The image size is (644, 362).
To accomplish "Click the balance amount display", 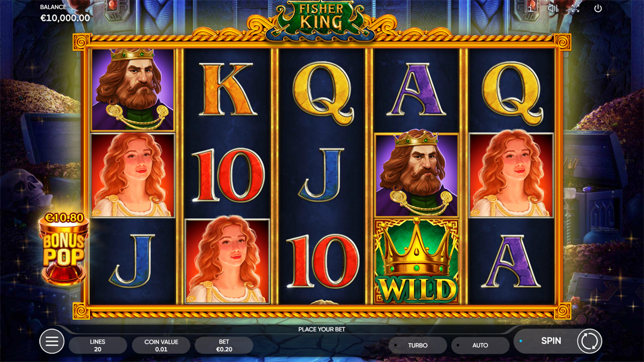I will 65,18.
